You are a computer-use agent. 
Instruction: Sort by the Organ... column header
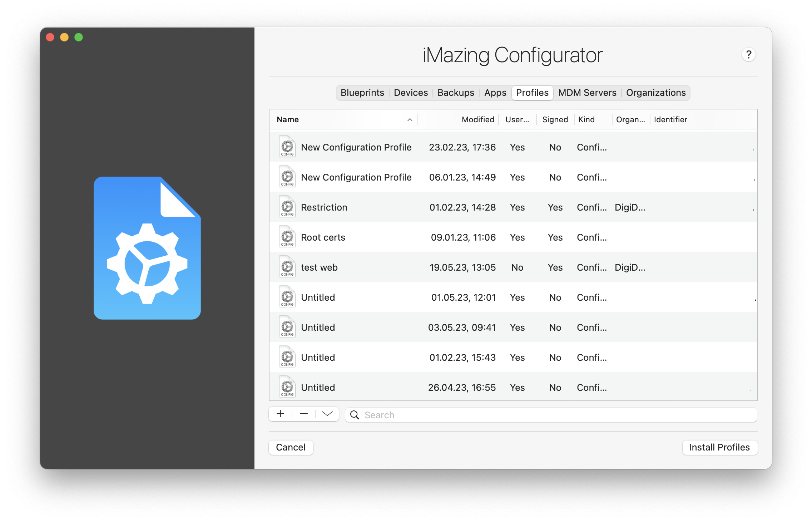[630, 119]
